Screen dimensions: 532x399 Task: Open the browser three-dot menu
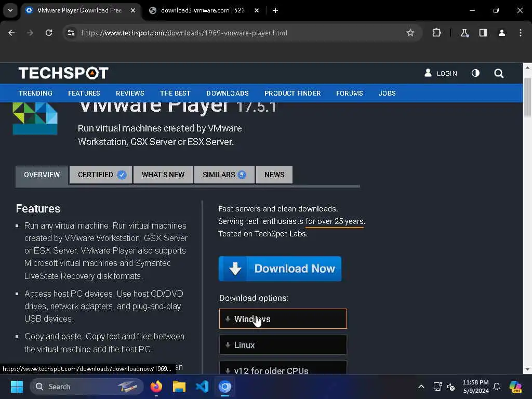[521, 33]
